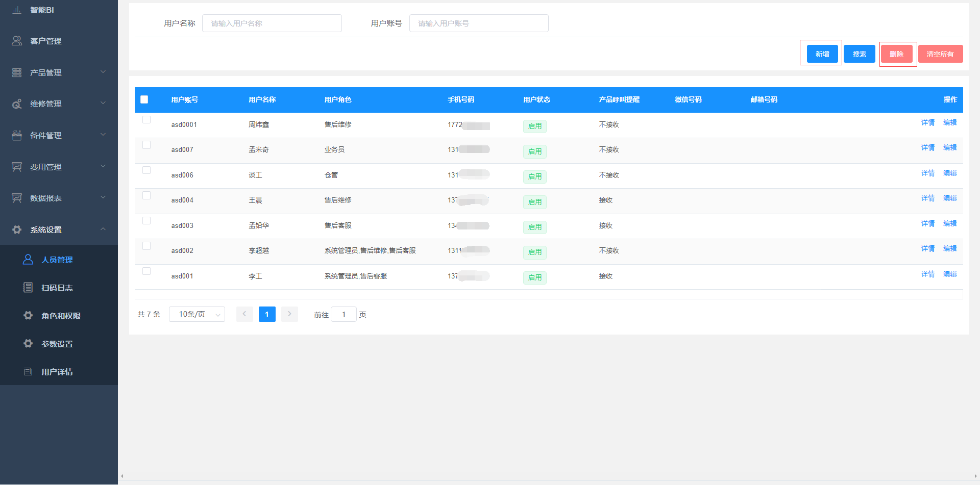
Task: Check the checkbox for user asd0001
Action: pos(146,120)
